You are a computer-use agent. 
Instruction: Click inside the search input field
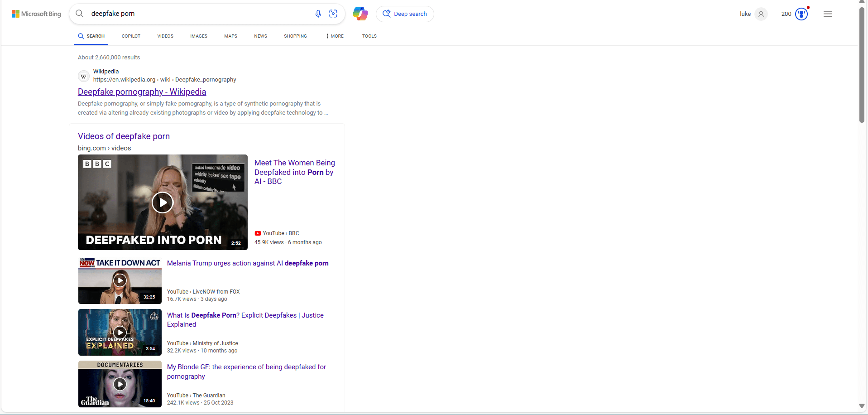click(195, 14)
